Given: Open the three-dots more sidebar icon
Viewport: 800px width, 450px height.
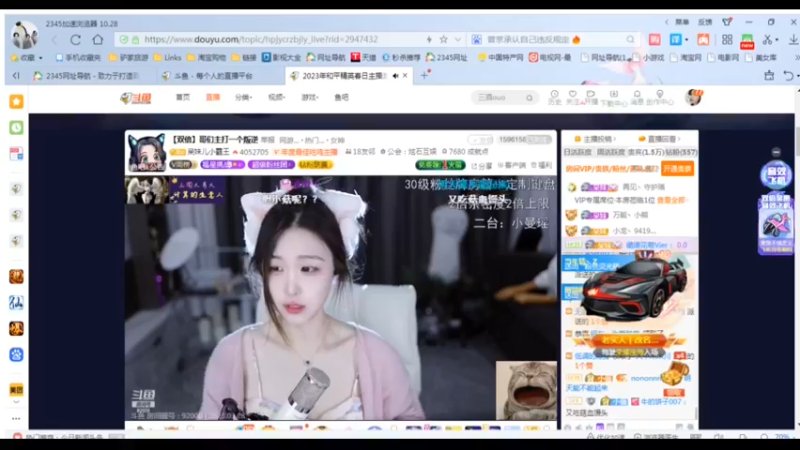Looking at the screenshot, I should 16,418.
